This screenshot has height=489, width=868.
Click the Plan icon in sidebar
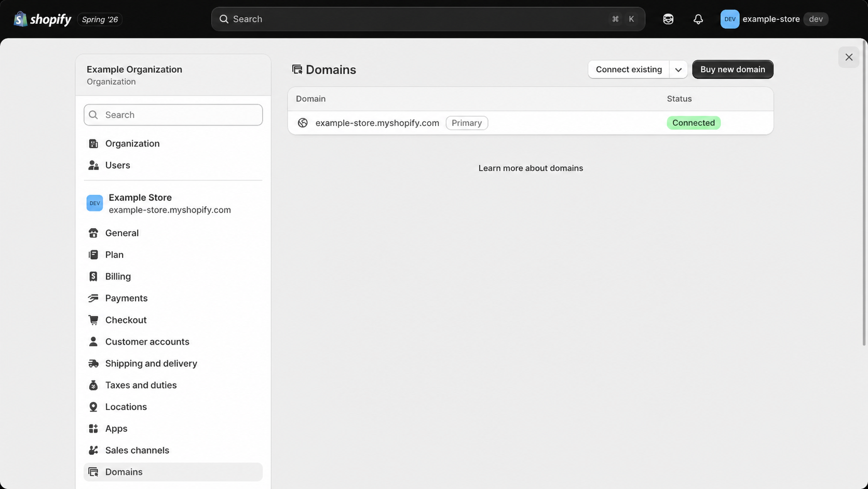pos(93,255)
